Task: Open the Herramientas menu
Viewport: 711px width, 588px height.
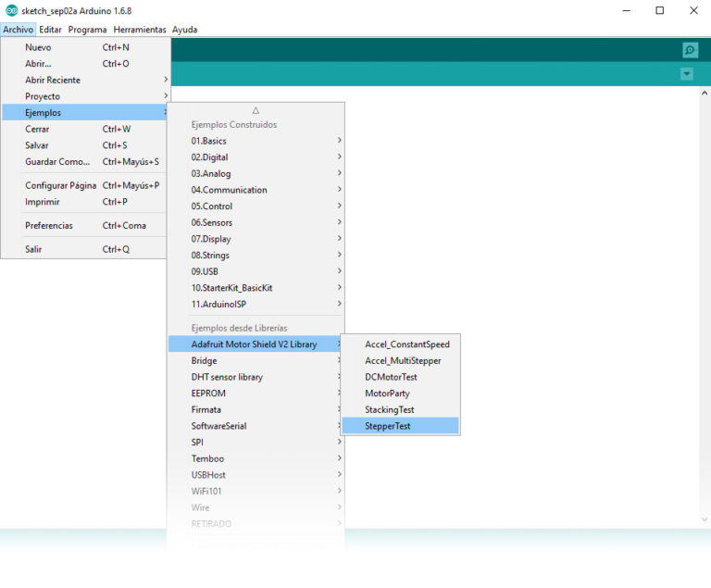Action: point(140,30)
